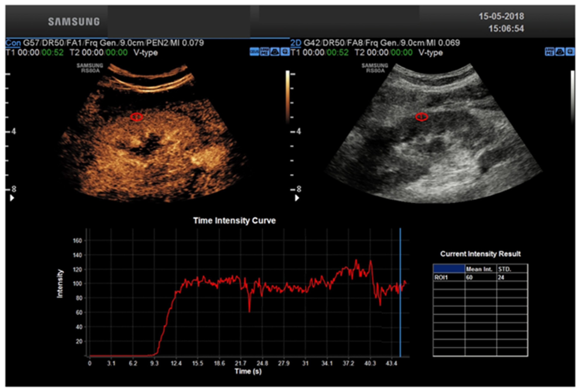Screen dimensions: 582x392
Task: Click focus arrow marker left of contrast image
Action: (x=12, y=198)
